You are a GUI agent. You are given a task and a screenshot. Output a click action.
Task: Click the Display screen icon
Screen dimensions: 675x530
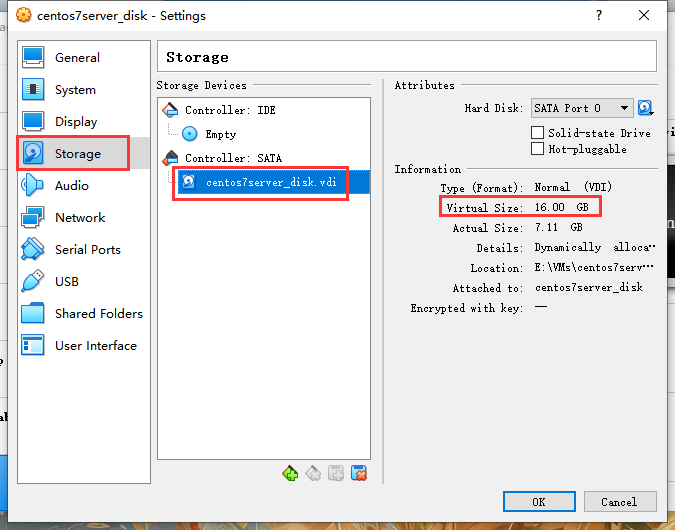33,121
